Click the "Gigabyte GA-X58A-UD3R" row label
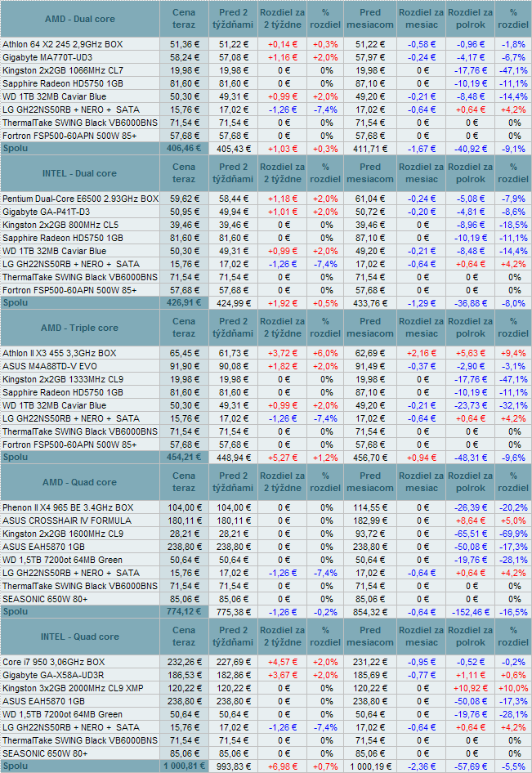 point(54,675)
